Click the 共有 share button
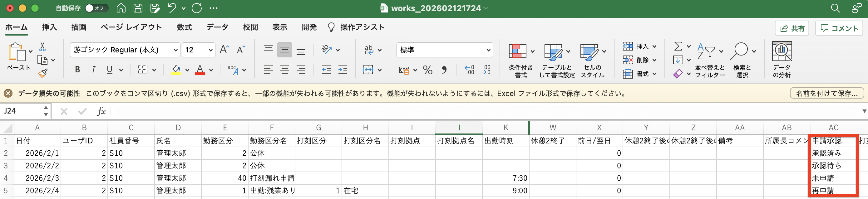The image size is (868, 199). 792,28
